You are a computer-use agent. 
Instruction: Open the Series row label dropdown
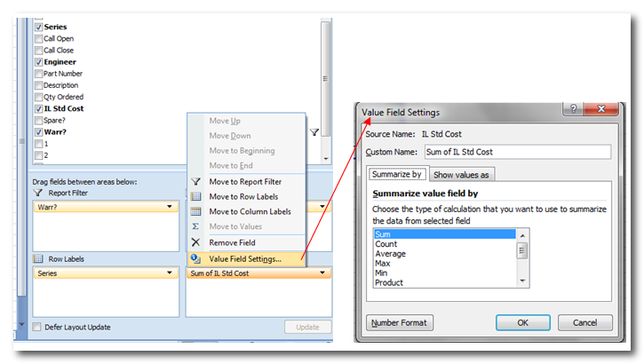point(169,273)
